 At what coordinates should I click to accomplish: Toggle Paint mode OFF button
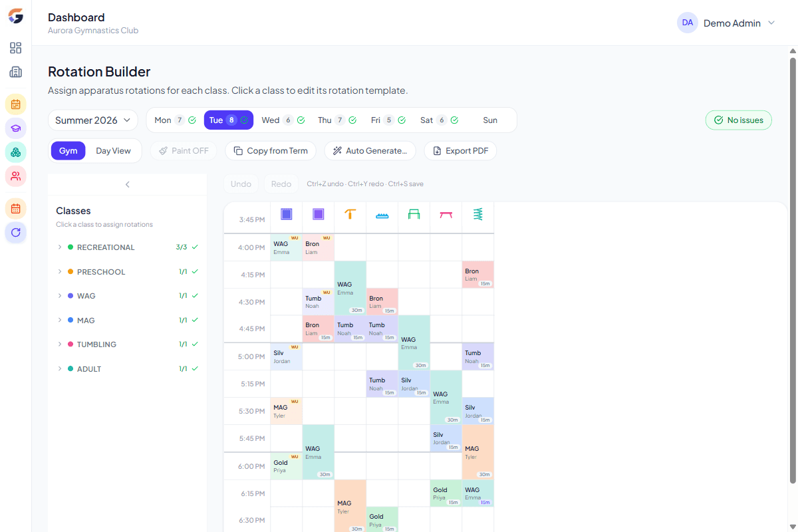tap(184, 151)
